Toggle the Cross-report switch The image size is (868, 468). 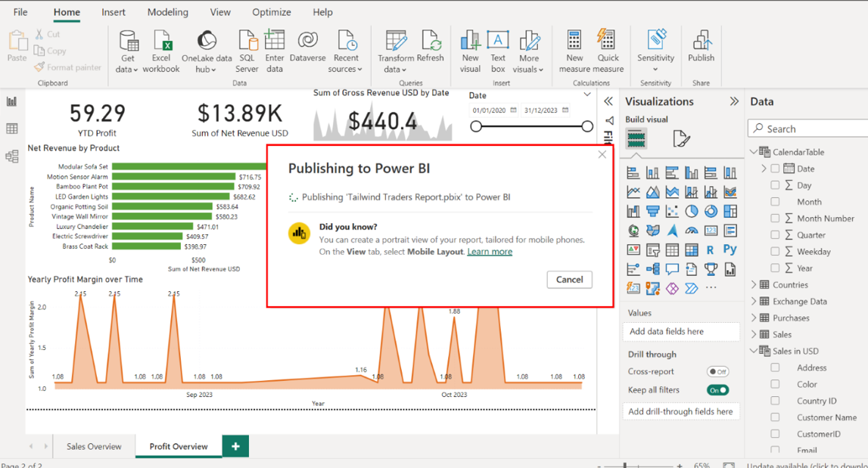click(x=717, y=372)
